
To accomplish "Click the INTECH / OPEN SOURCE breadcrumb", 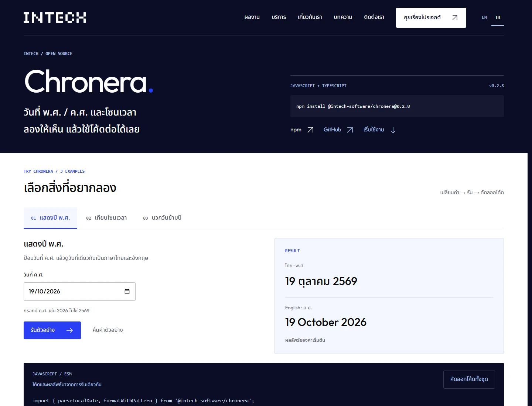I will click(48, 54).
